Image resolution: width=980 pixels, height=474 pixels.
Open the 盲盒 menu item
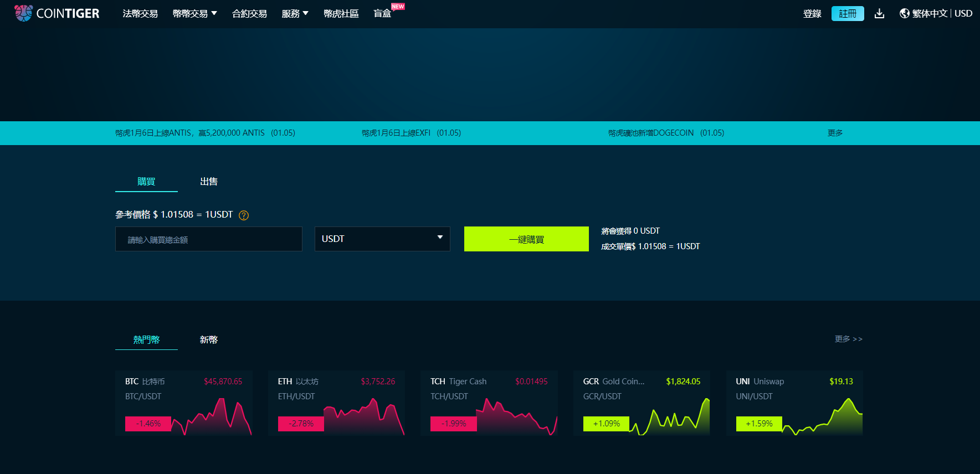(x=382, y=13)
